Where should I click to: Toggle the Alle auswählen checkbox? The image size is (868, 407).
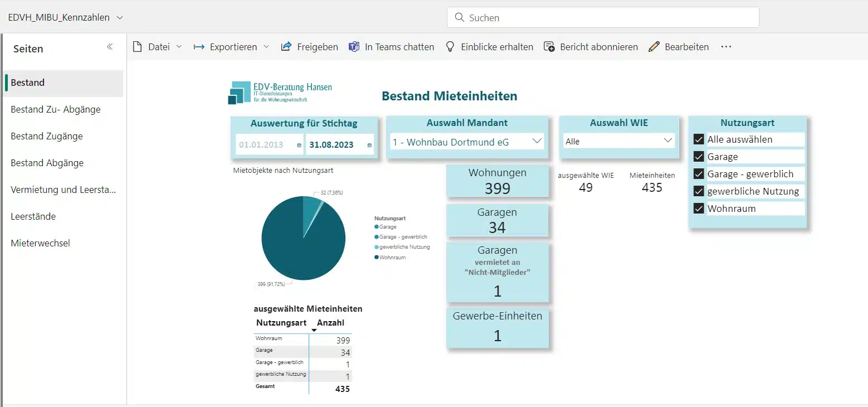(699, 139)
